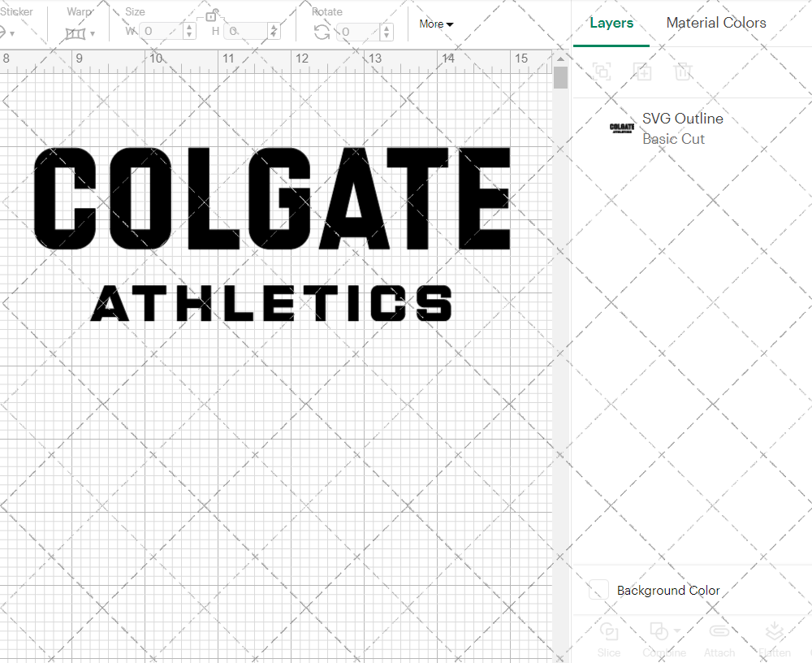Open the More dropdown menu

pos(436,24)
